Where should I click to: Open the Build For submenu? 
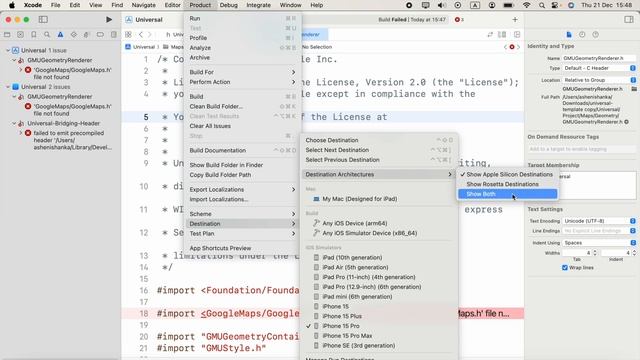[x=242, y=72]
